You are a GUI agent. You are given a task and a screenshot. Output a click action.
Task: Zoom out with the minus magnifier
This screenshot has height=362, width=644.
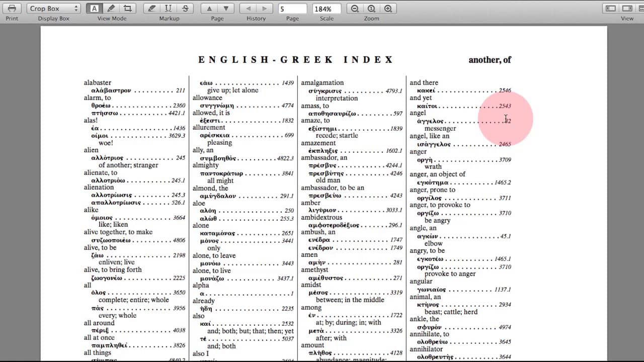(x=355, y=9)
